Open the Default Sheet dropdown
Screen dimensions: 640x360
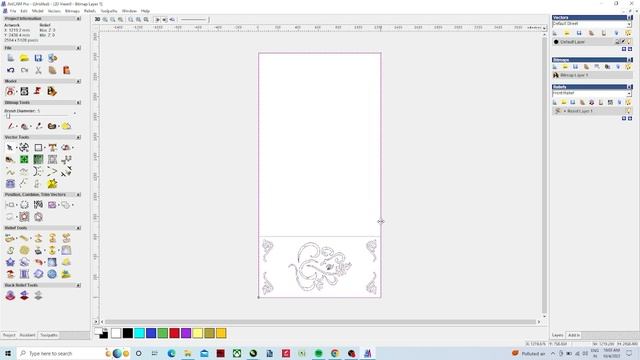coord(629,24)
